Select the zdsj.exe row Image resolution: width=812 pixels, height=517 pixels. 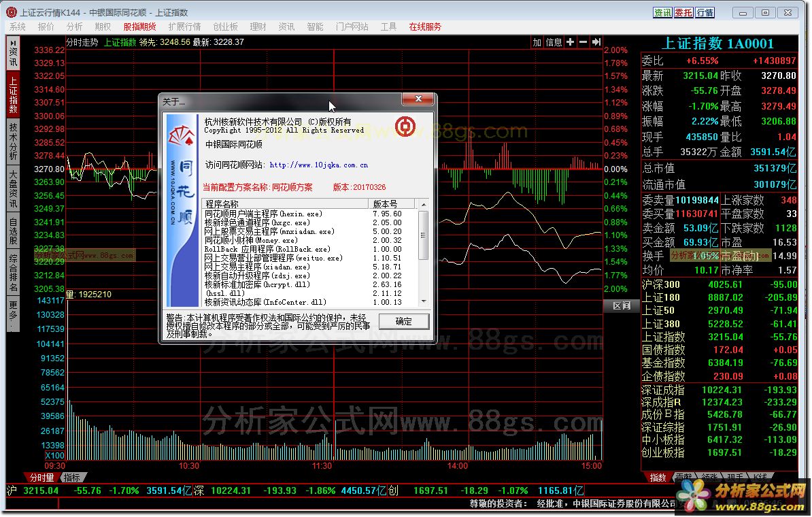(x=309, y=275)
